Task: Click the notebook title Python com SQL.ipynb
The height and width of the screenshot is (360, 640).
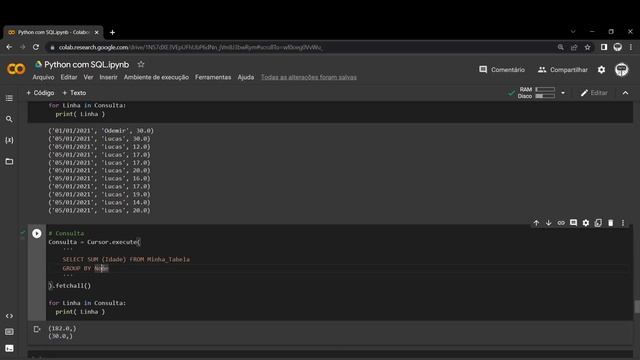Action: [87, 64]
